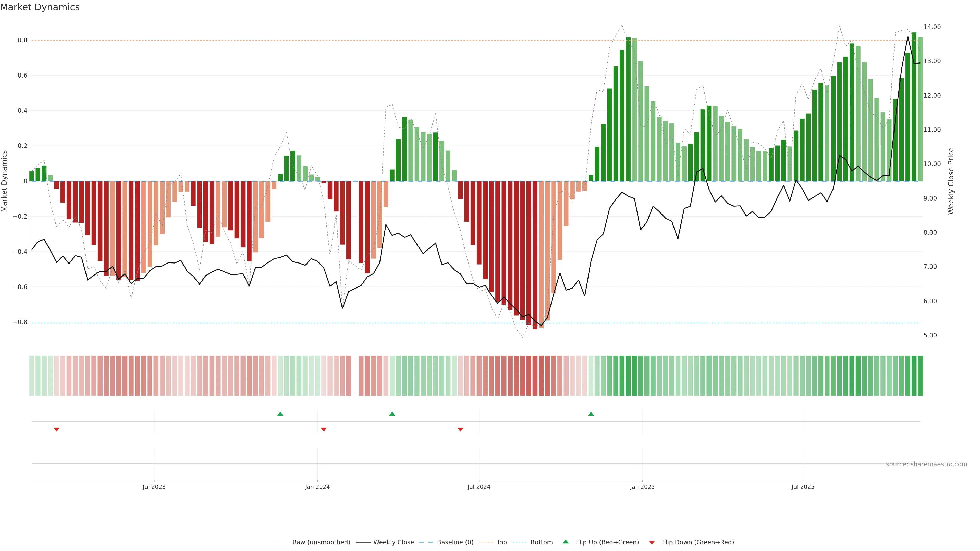The height and width of the screenshot is (551, 980).
Task: Click the Jan 2025 x-axis label
Action: (642, 487)
